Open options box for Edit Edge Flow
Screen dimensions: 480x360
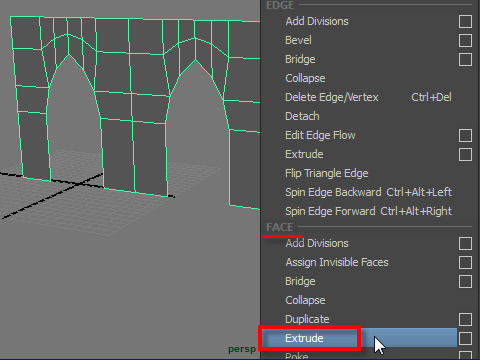click(x=465, y=135)
